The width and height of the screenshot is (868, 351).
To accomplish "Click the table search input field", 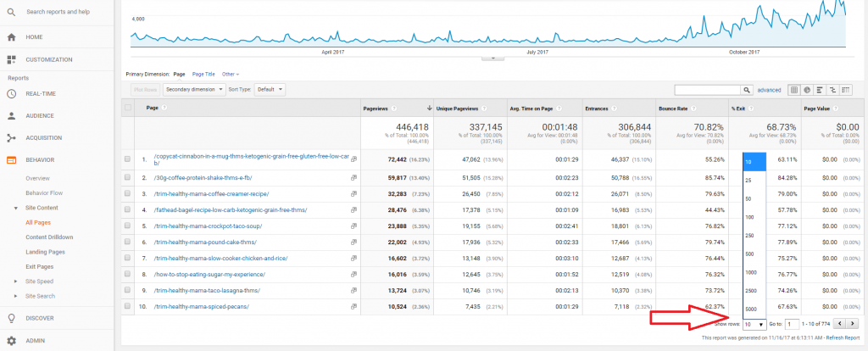I will (708, 90).
